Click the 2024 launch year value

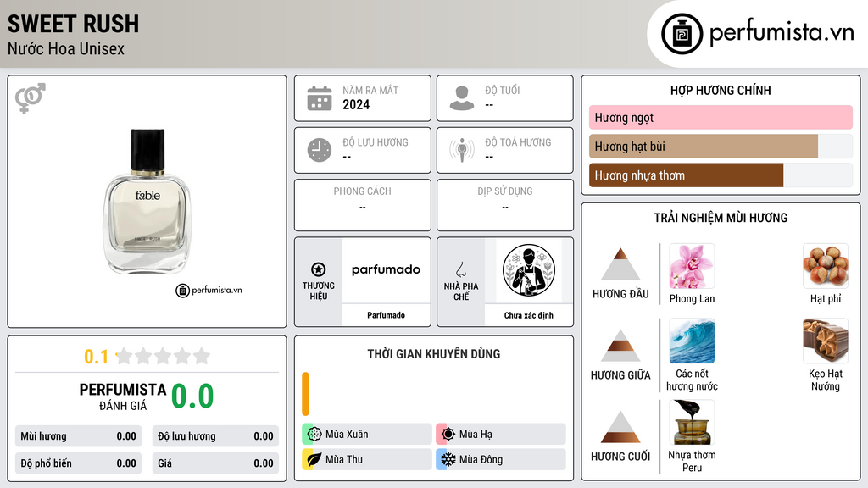tap(356, 104)
